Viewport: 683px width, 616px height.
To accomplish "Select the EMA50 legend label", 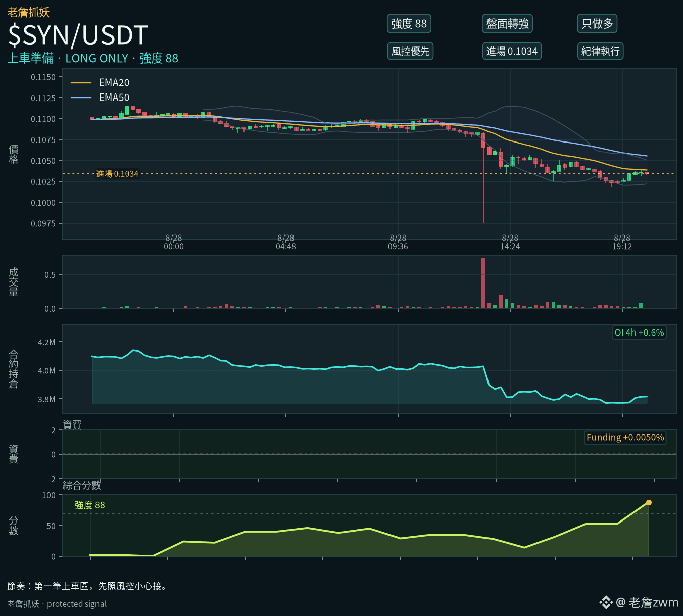I will point(114,98).
